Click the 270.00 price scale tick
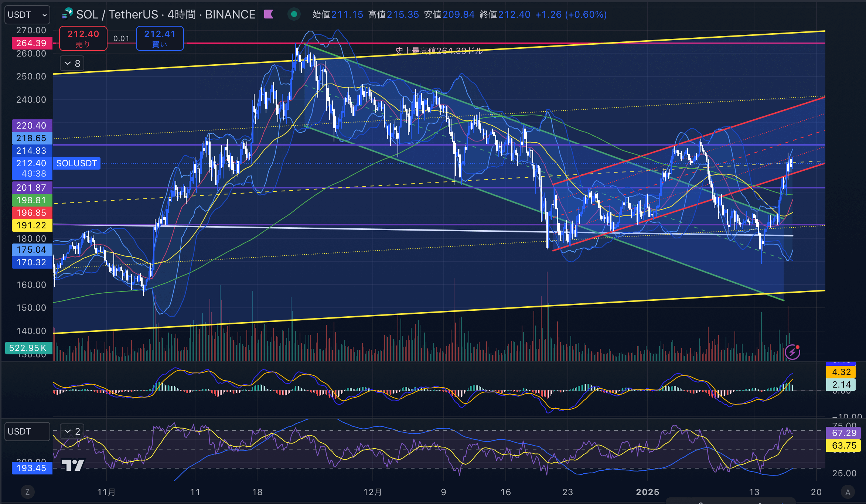This screenshot has width=866, height=504. (x=31, y=30)
